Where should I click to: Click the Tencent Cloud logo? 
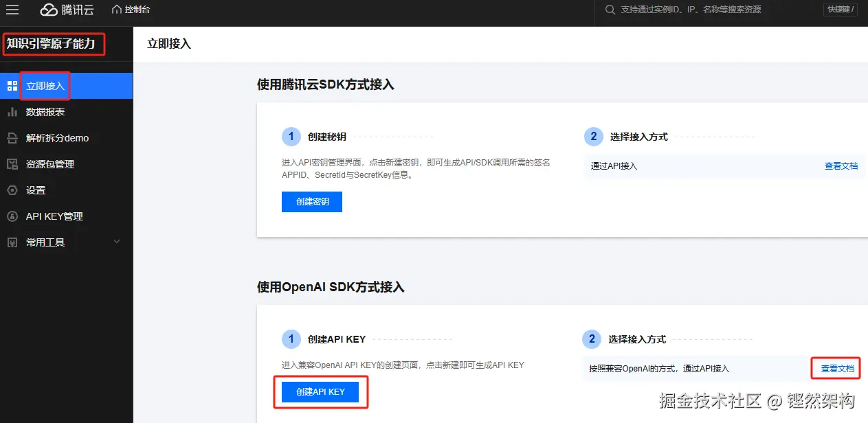tap(67, 10)
